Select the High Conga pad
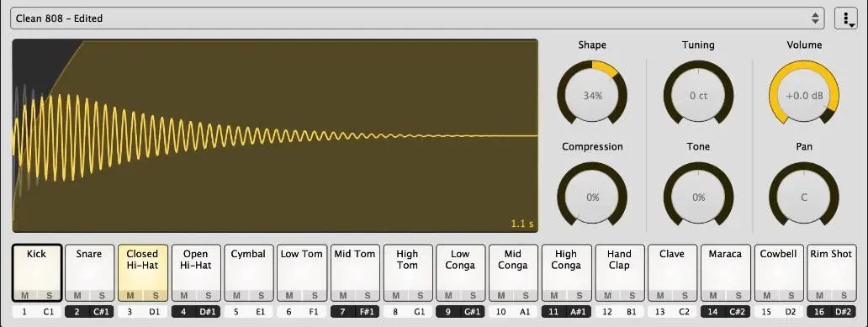The height and width of the screenshot is (327, 868). coord(566,272)
